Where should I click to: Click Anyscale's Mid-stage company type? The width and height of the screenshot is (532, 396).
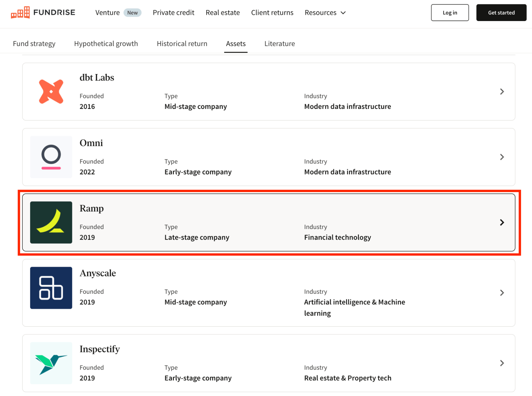coord(196,302)
